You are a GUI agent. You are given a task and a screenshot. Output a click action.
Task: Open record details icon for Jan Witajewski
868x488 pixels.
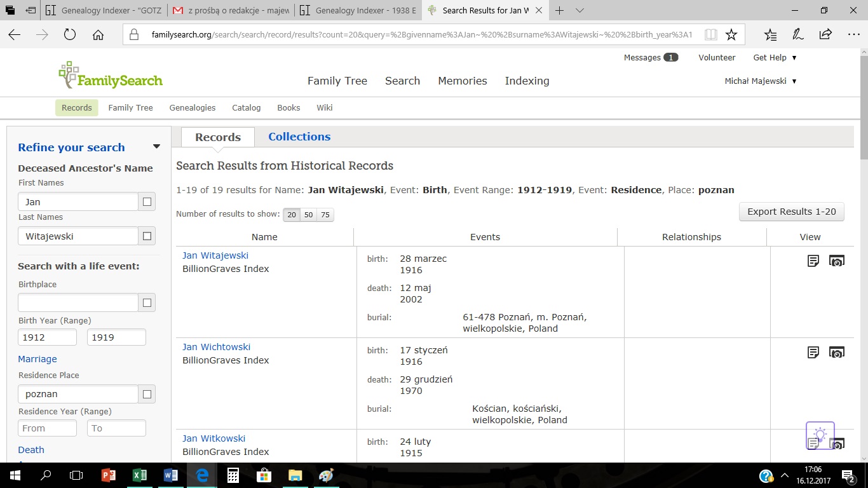(813, 261)
